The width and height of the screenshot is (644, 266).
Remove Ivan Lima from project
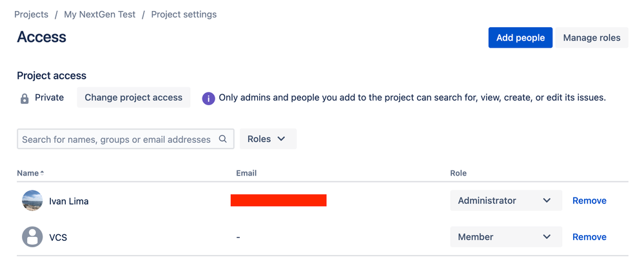point(589,201)
